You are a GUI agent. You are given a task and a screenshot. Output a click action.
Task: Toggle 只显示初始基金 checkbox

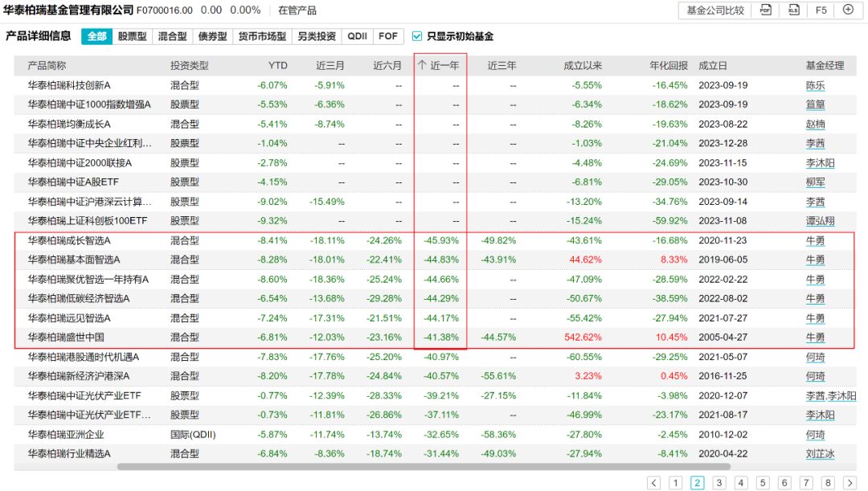[417, 36]
